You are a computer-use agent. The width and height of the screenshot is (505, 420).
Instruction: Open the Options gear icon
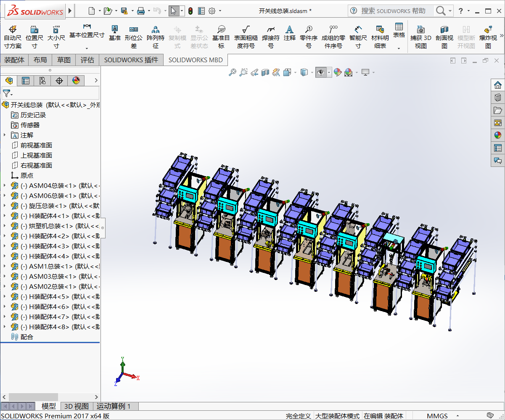click(x=212, y=11)
